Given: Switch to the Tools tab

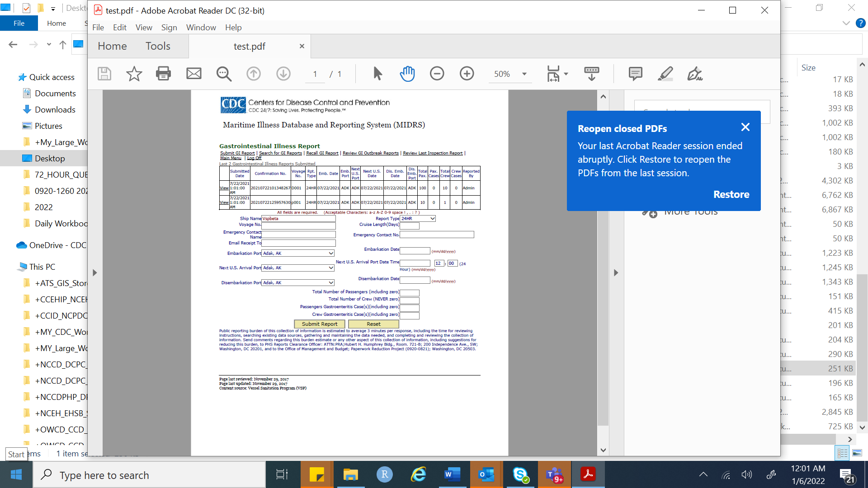Looking at the screenshot, I should [x=158, y=46].
